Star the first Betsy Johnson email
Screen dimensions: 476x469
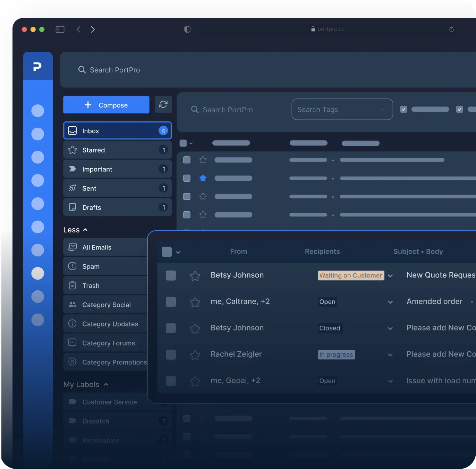[195, 276]
